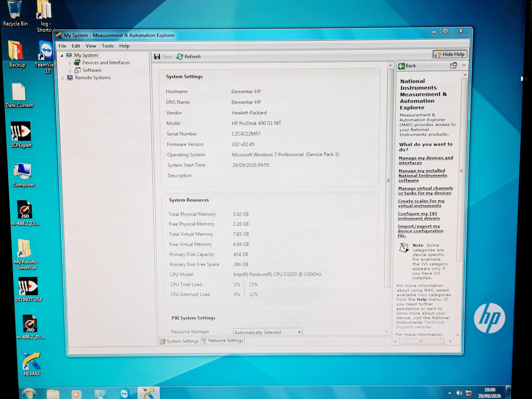Select the Software tree item
Viewport: 532px width, 399px height.
pos(92,70)
